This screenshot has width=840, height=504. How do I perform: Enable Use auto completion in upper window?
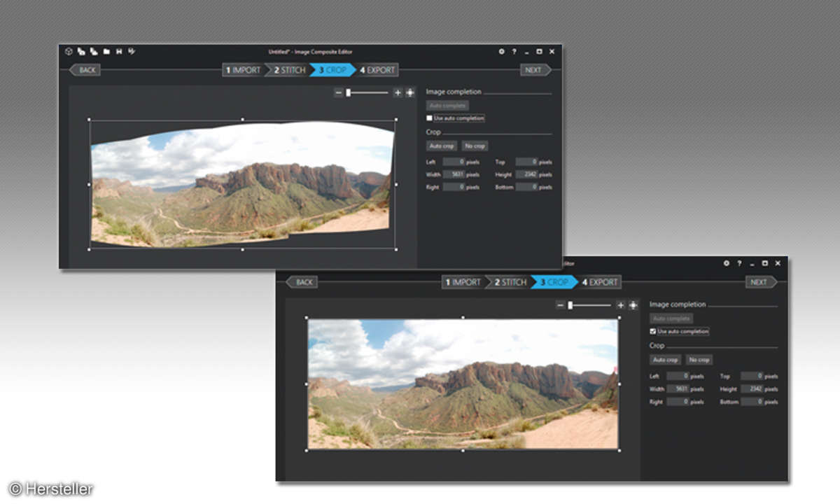[429, 118]
